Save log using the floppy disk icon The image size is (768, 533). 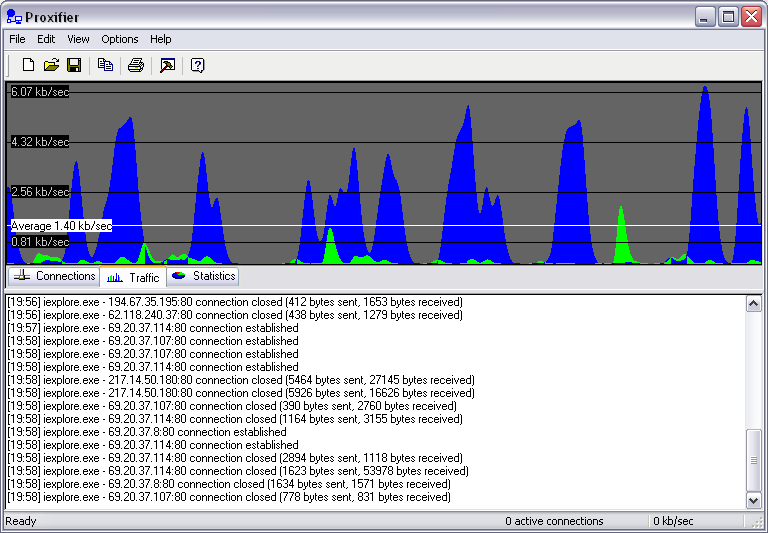[74, 65]
